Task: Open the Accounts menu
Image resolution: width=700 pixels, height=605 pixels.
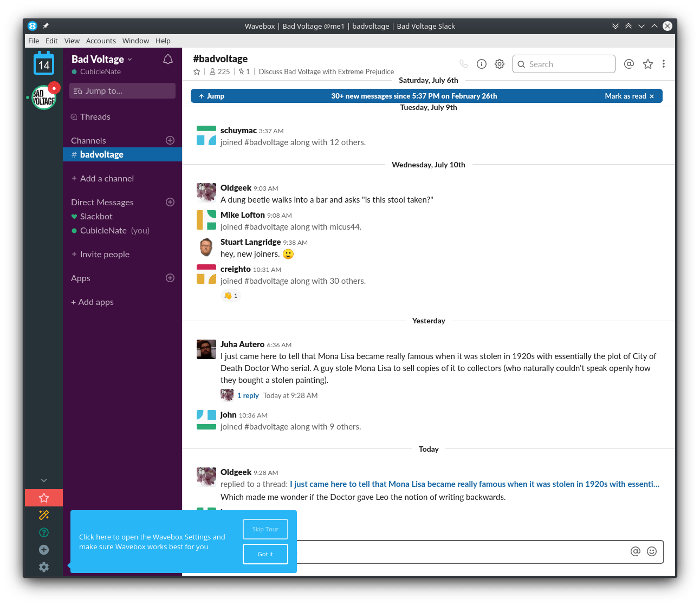Action: pos(101,41)
